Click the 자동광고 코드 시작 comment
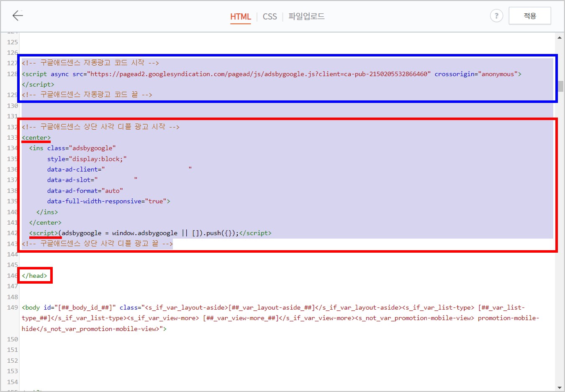The width and height of the screenshot is (565, 392). click(90, 63)
